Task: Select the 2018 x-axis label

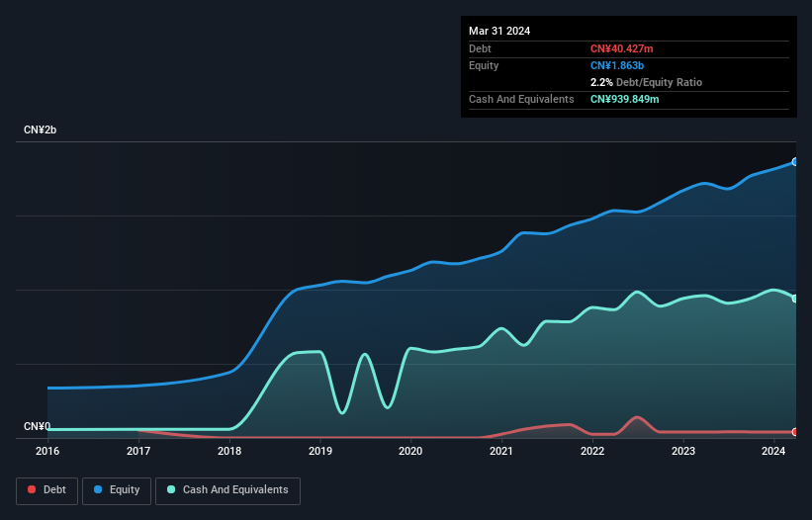Action: (x=229, y=451)
